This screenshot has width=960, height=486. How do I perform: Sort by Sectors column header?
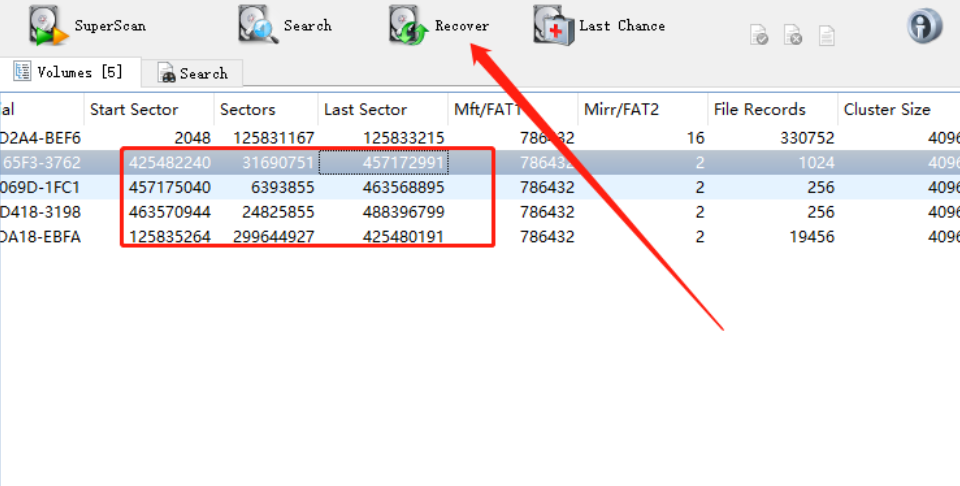tap(266, 110)
